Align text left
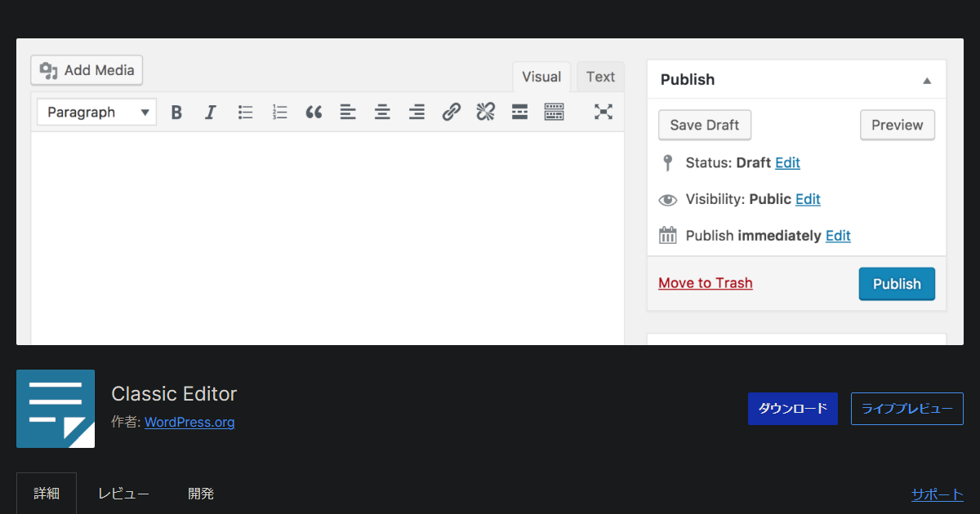980x514 pixels. click(x=348, y=113)
